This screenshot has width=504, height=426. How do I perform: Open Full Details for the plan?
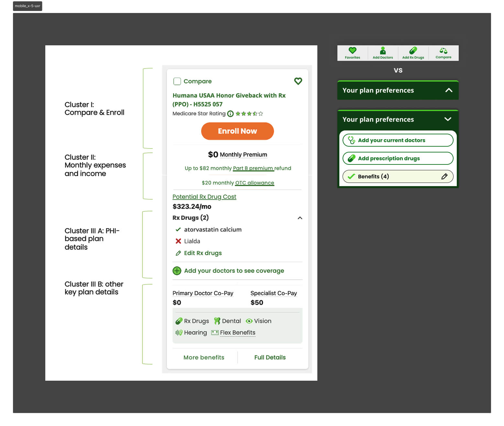click(270, 357)
